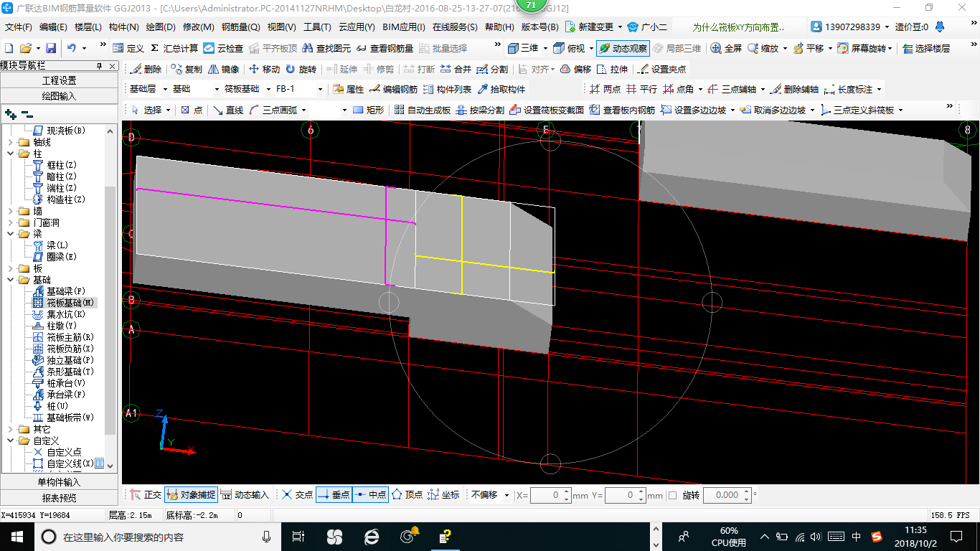The width and height of the screenshot is (980, 551).
Task: Toggle 顶点 vertex snap
Action: point(407,495)
